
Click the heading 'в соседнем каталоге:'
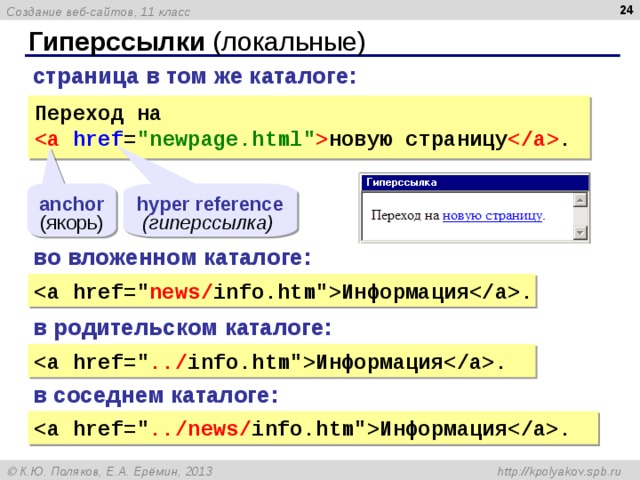click(x=156, y=396)
